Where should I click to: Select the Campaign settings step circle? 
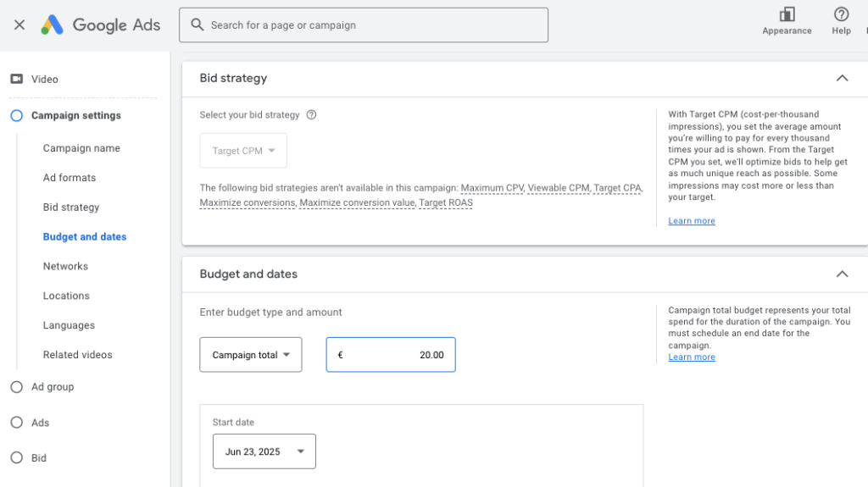(16, 116)
